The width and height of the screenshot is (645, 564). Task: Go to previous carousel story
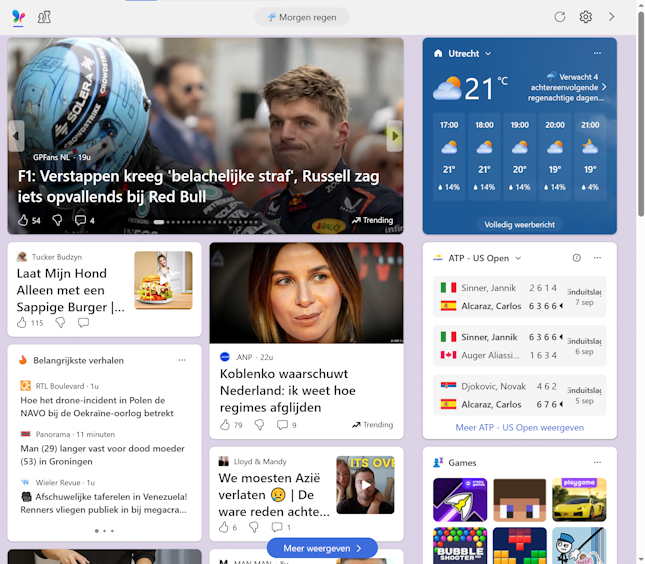pyautogui.click(x=16, y=136)
